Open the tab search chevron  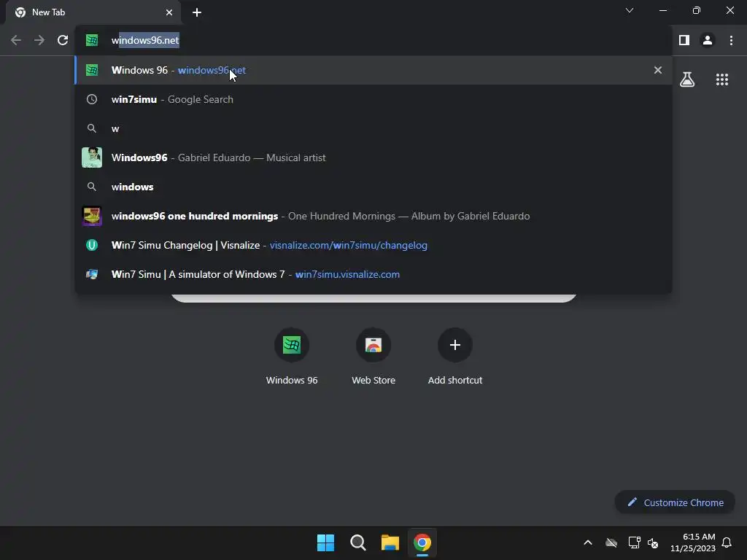coord(630,10)
